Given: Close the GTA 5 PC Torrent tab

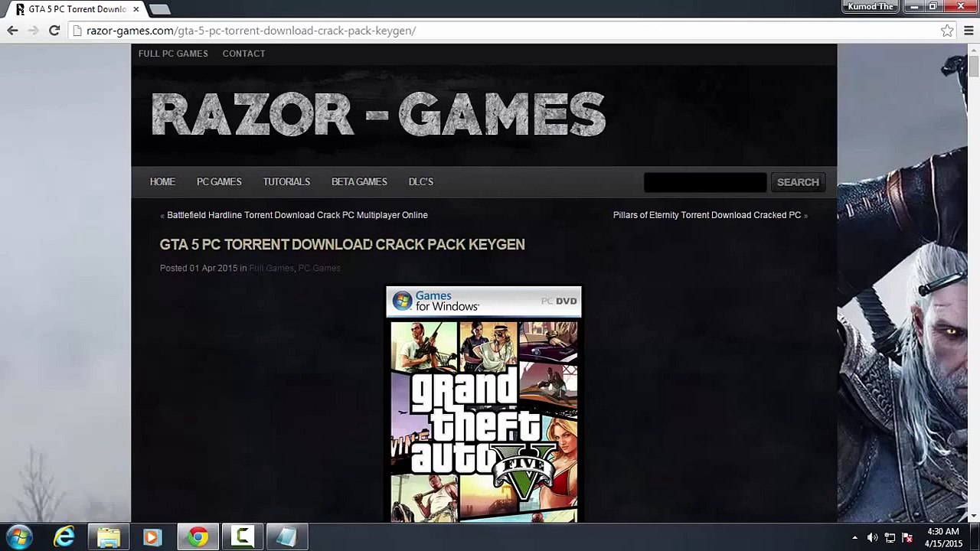Looking at the screenshot, I should 136,9.
